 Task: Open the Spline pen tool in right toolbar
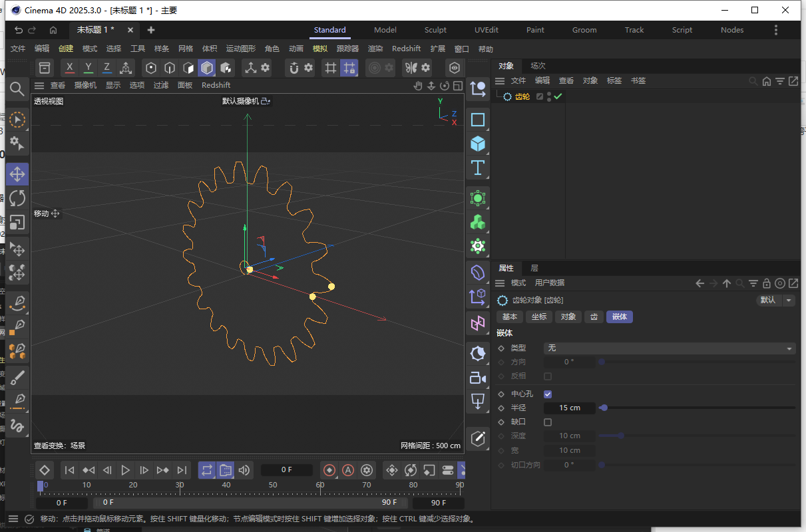(477, 438)
